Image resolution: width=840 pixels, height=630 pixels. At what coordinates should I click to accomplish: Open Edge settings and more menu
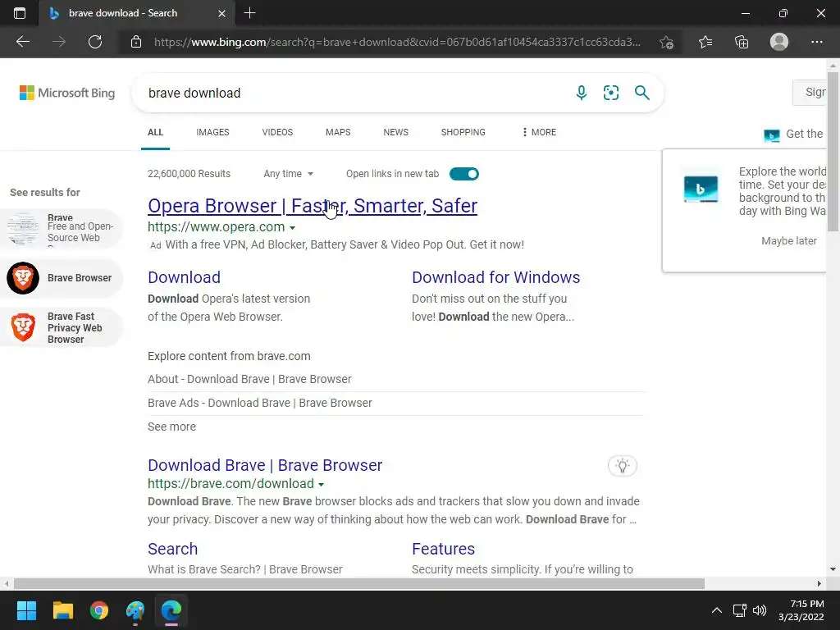816,42
